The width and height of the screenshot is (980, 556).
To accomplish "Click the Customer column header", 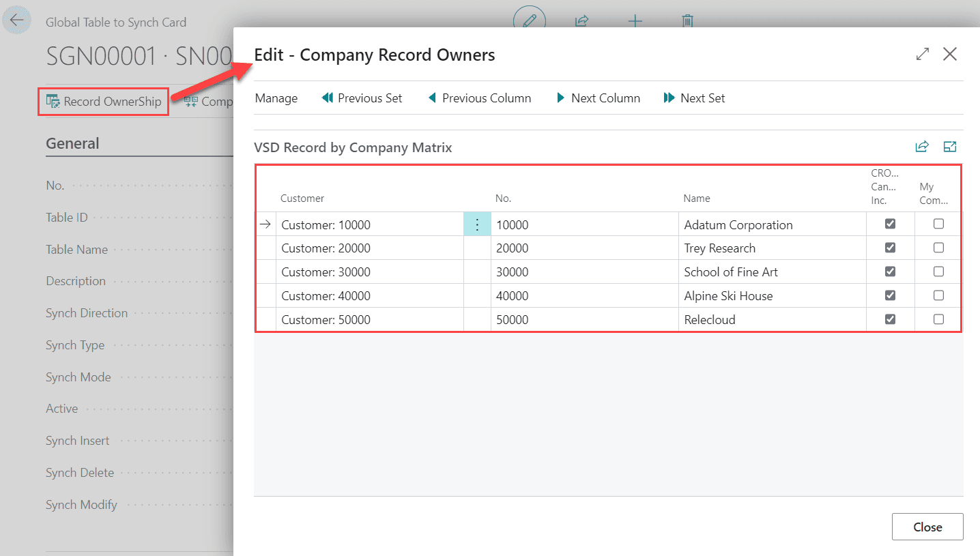I will (302, 199).
